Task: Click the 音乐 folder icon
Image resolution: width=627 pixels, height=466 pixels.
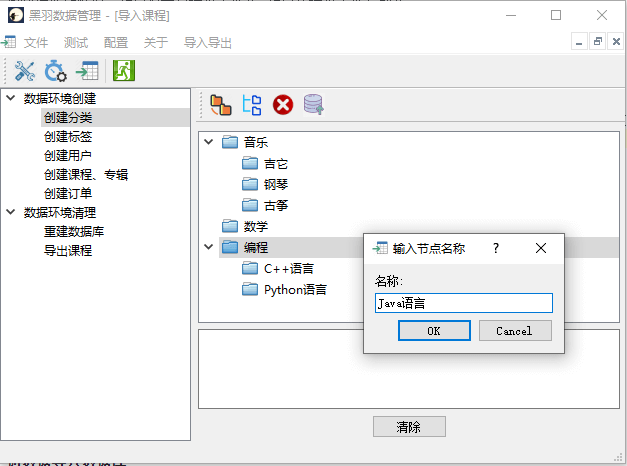Action: click(x=230, y=142)
